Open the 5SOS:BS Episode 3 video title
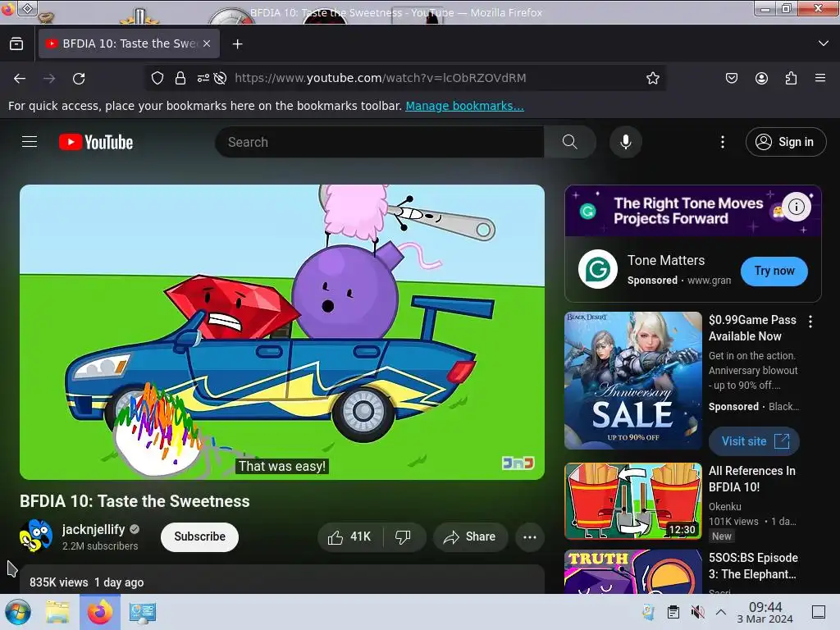The height and width of the screenshot is (630, 840). [753, 566]
